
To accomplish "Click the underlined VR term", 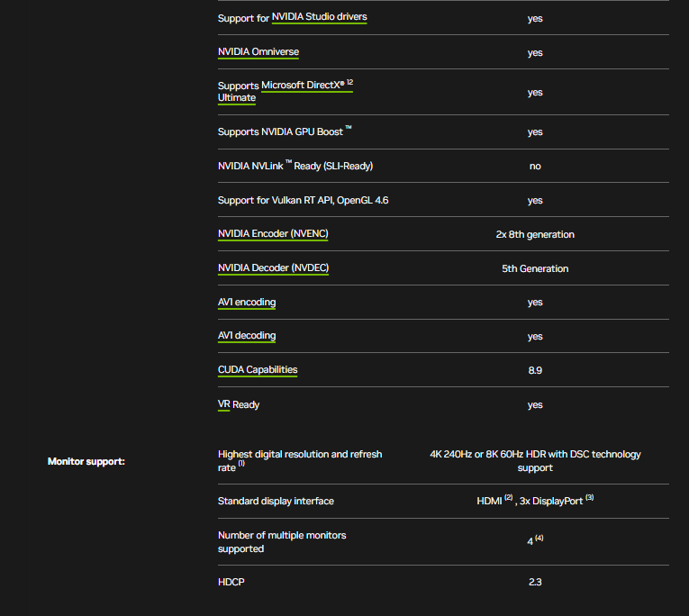I will (x=224, y=404).
